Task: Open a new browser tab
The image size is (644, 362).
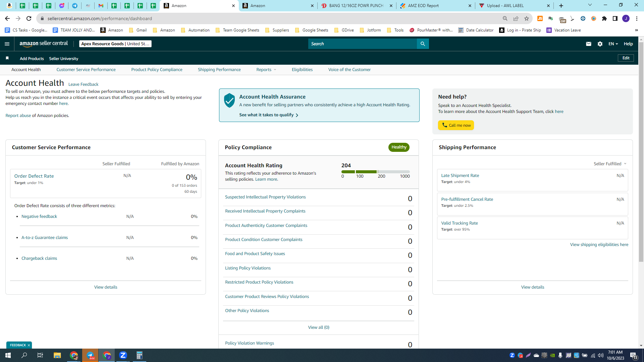Action: tap(561, 6)
